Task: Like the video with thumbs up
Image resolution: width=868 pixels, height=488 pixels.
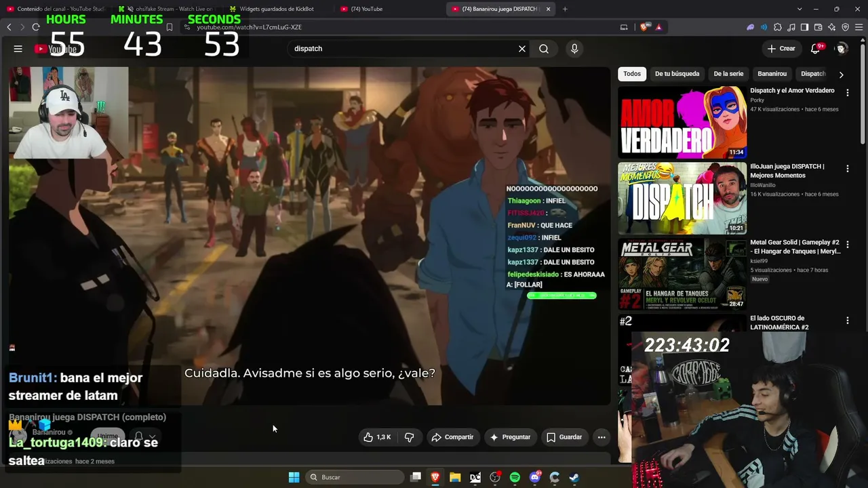Action: 377,437
